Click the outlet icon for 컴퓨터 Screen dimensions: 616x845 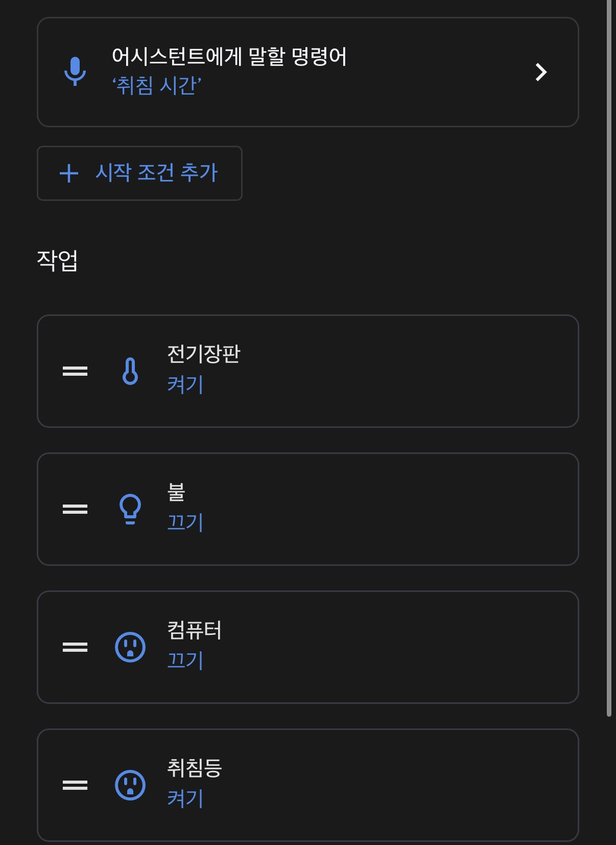point(130,647)
